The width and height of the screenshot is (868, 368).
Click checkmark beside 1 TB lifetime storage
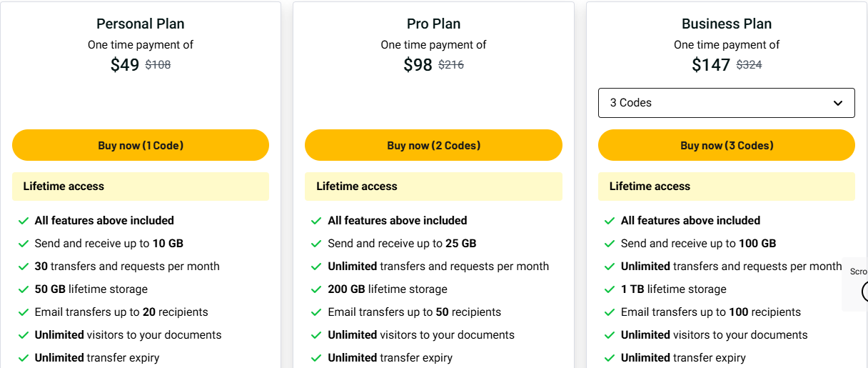click(610, 289)
